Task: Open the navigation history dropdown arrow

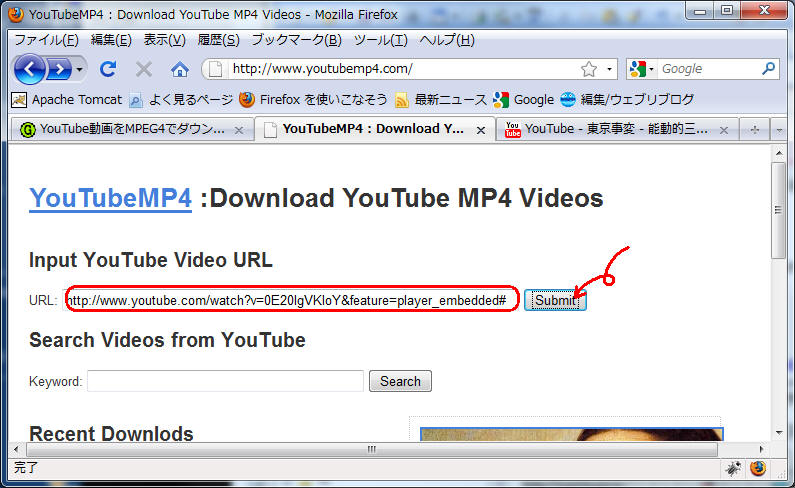Action: (x=80, y=69)
